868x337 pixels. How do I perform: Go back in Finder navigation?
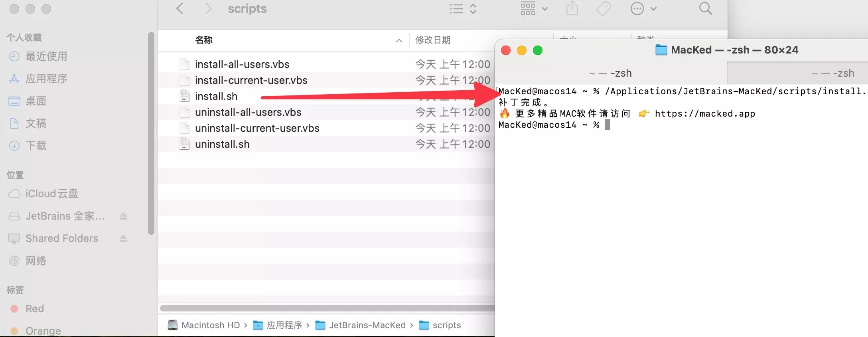pos(180,8)
